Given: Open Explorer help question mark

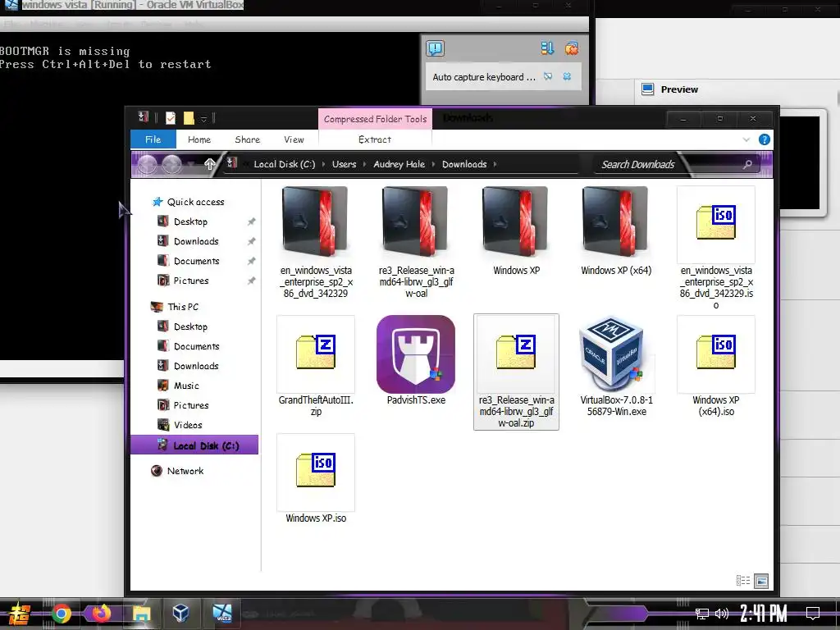Looking at the screenshot, I should click(764, 139).
